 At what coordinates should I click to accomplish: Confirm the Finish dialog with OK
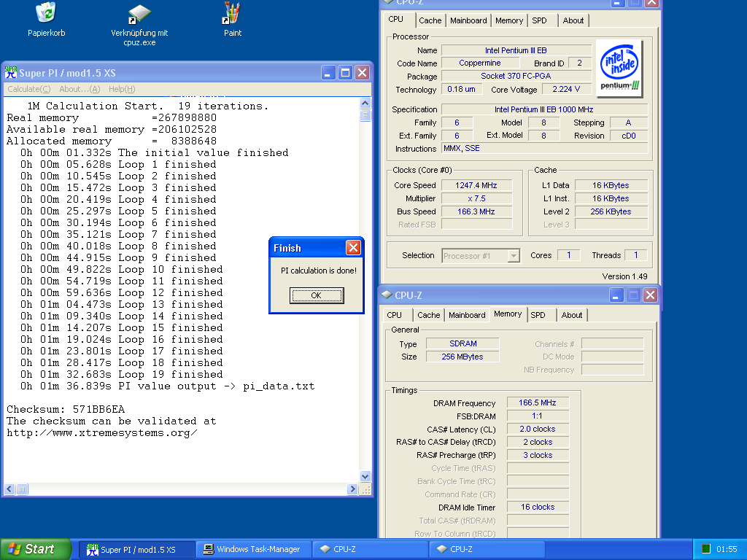pos(317,295)
